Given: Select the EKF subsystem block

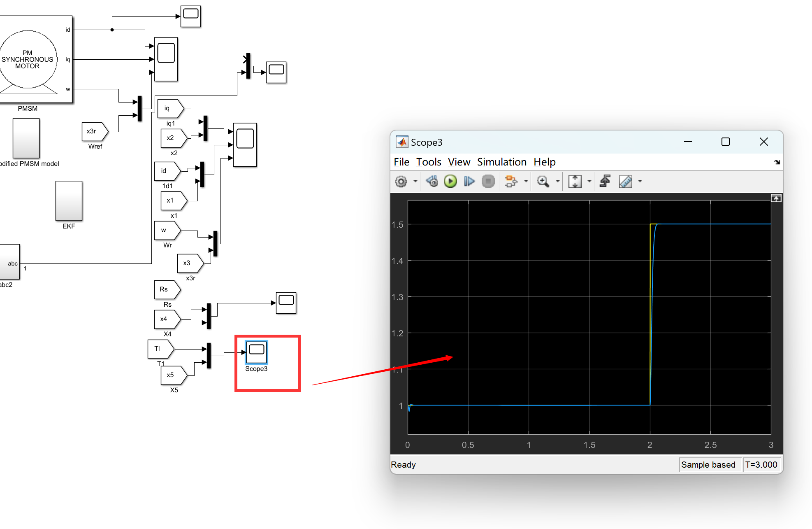Looking at the screenshot, I should point(69,201).
